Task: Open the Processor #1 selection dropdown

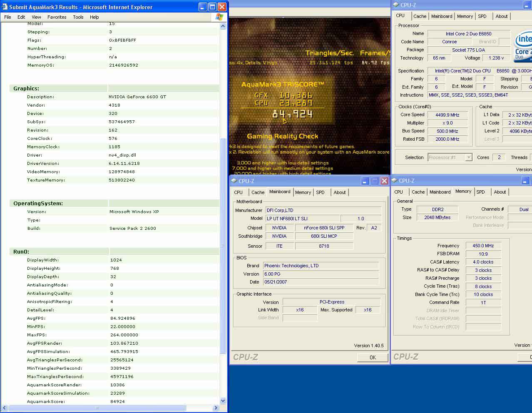Action: [x=469, y=157]
